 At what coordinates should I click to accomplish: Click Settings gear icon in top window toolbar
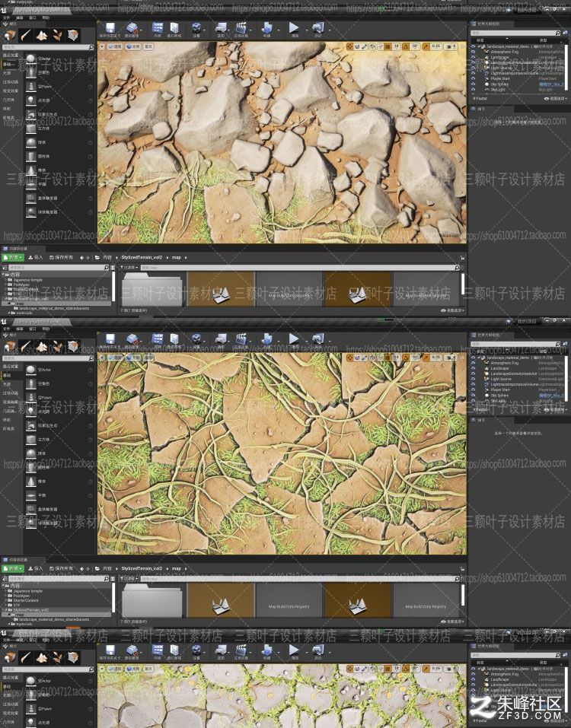[196, 29]
